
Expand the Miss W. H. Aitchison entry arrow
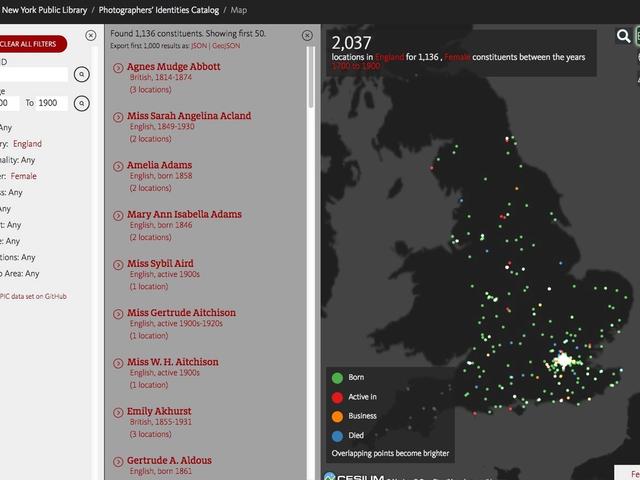point(118,363)
